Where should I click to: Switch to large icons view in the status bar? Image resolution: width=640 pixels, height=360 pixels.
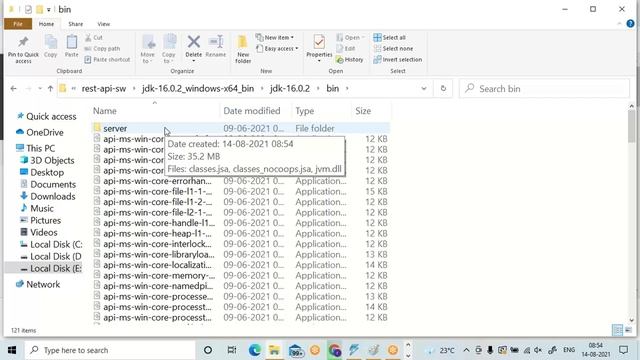tap(629, 330)
